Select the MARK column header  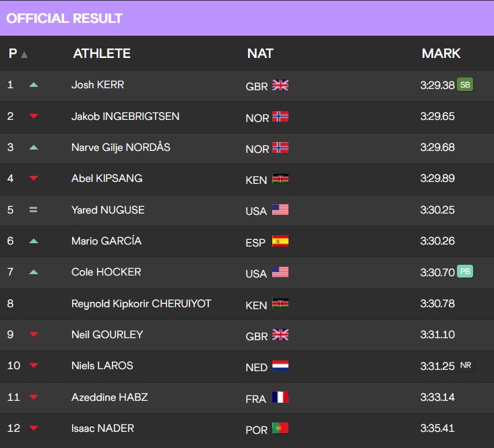[x=441, y=53]
